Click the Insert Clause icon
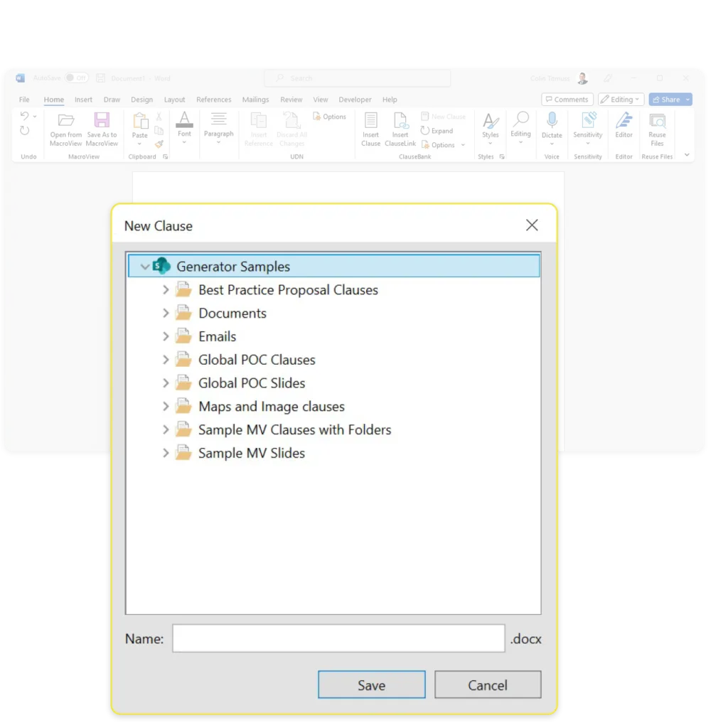The height and width of the screenshot is (728, 728). [370, 120]
